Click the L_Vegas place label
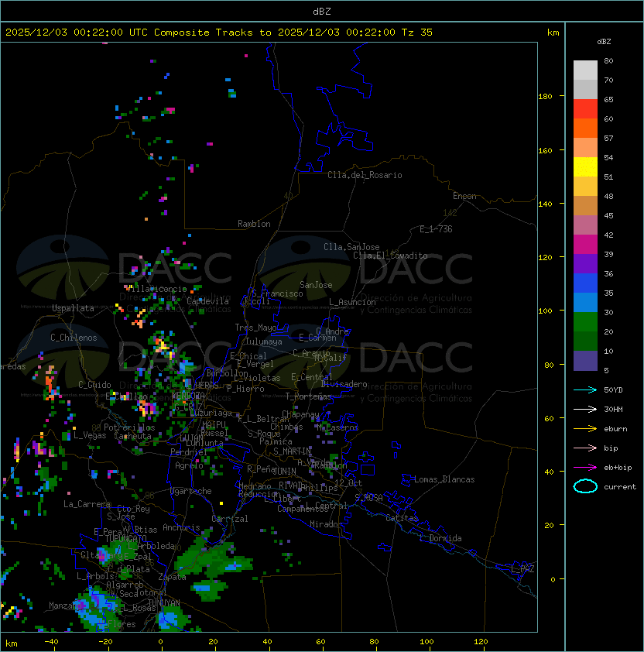The height and width of the screenshot is (652, 644). point(90,435)
